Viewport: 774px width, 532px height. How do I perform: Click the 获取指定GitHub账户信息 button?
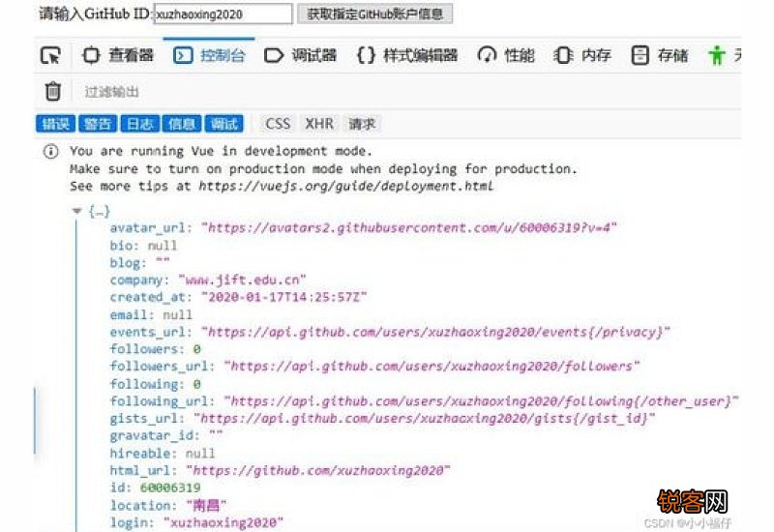(x=374, y=14)
